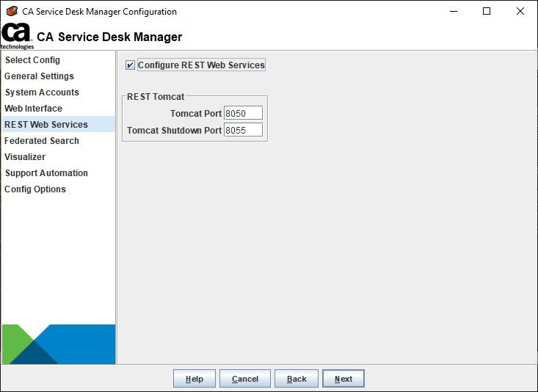Open Visualizer section

click(x=25, y=157)
